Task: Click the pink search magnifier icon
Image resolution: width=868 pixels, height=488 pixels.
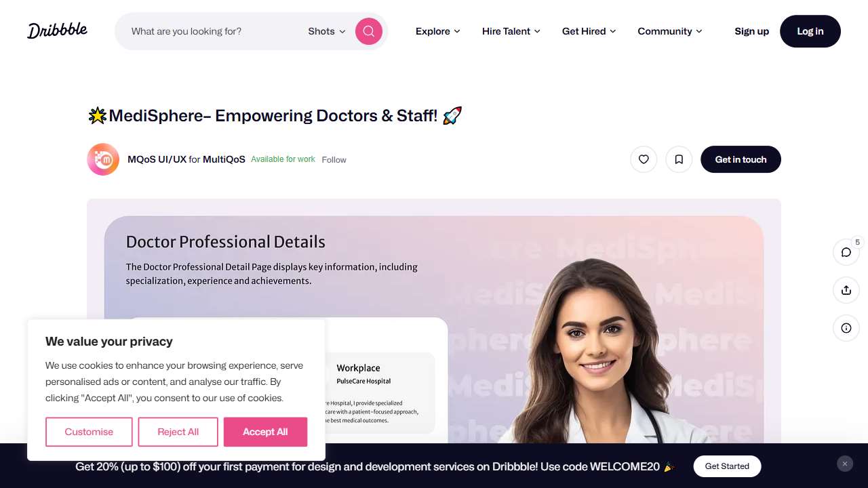Action: tap(369, 31)
